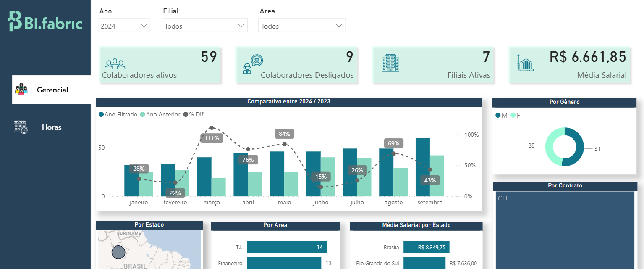Click the Filiais Ativas building icon
Image resolution: width=644 pixels, height=269 pixels.
click(x=390, y=63)
